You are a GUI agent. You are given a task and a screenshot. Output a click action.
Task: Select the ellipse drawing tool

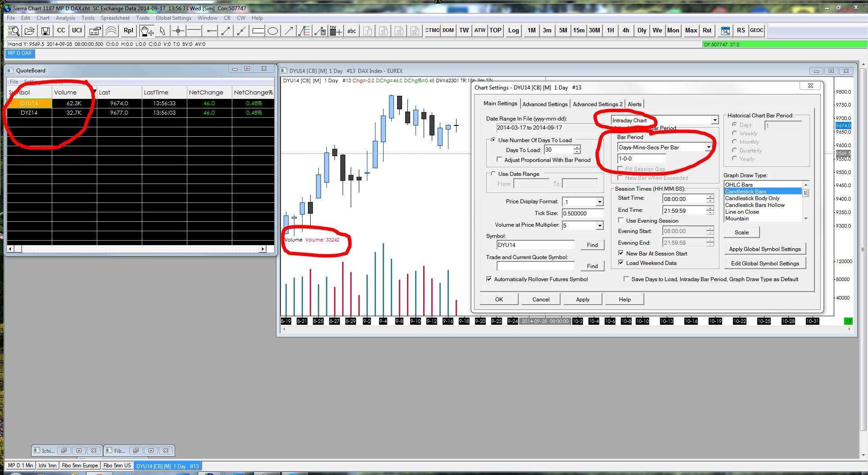click(273, 31)
